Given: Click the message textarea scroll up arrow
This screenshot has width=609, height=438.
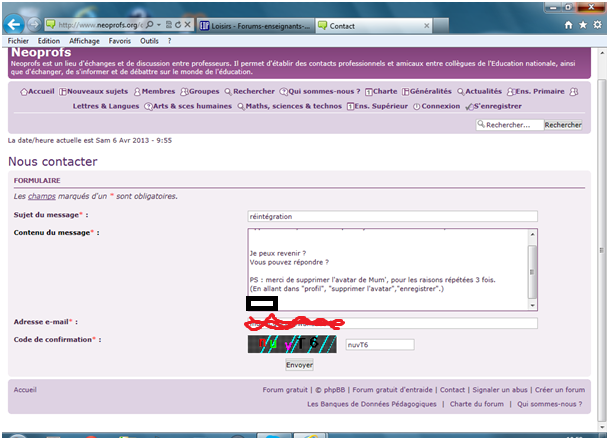Looking at the screenshot, I should point(532,234).
